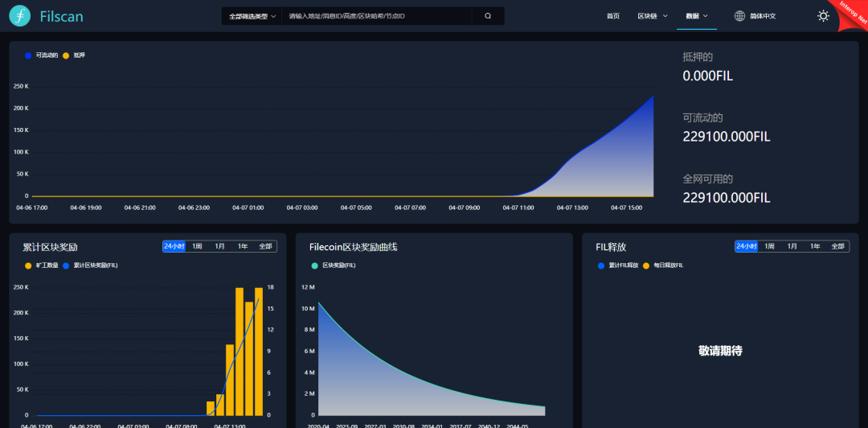Click the Filscan logo icon

20,16
